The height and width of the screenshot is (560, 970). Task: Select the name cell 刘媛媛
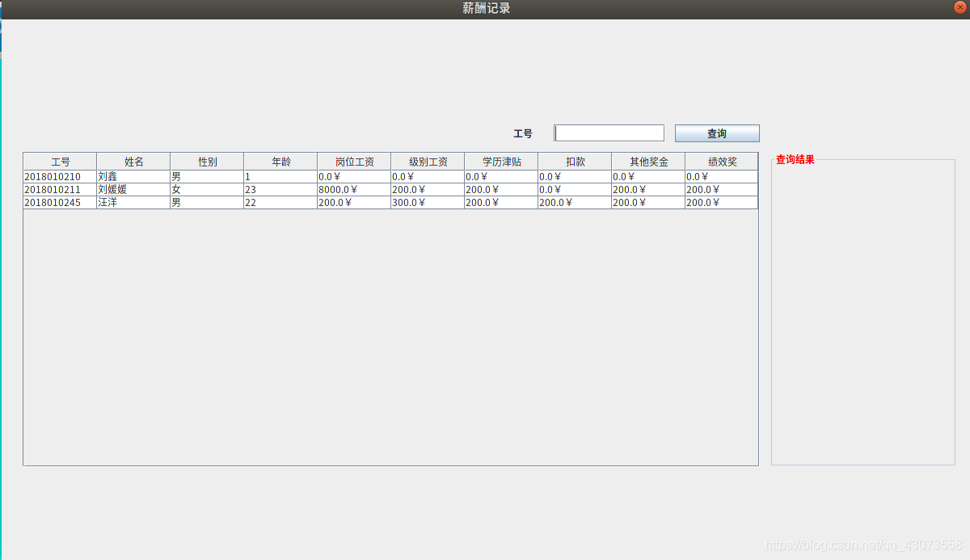pos(133,190)
